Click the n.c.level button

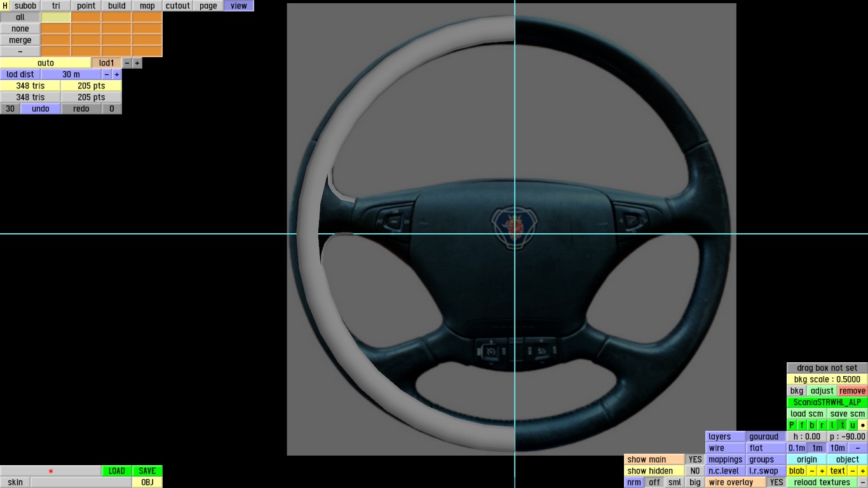(x=726, y=471)
